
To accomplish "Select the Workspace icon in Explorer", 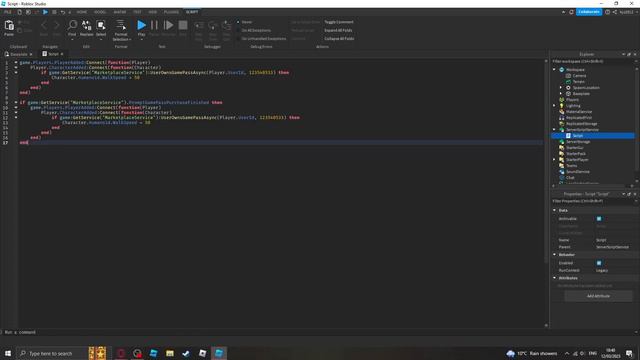I will coord(562,70).
